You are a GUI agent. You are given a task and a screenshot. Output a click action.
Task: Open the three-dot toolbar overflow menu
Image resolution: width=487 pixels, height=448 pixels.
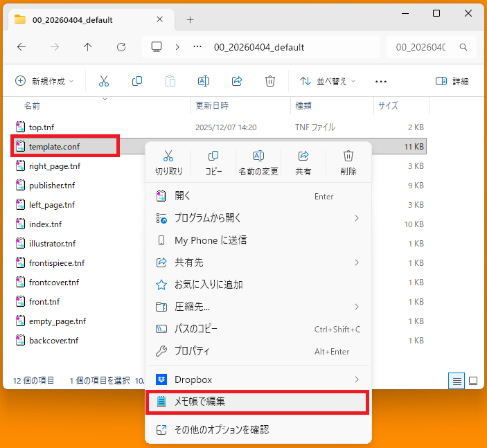point(381,82)
